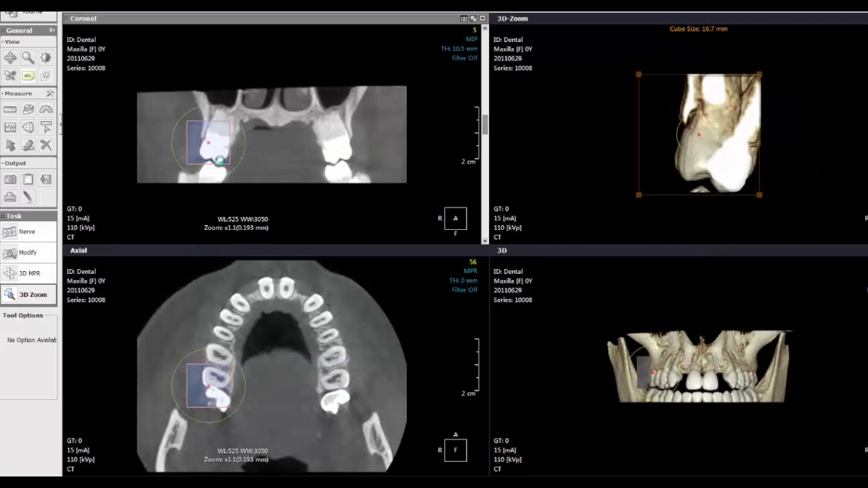
Task: Click the pink zoom box in Axial view
Action: (208, 386)
